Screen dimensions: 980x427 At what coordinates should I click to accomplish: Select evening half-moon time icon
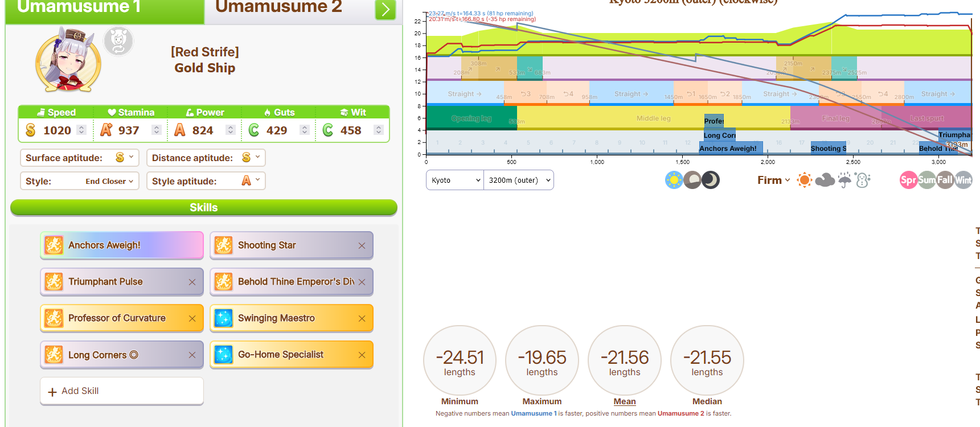pos(692,180)
